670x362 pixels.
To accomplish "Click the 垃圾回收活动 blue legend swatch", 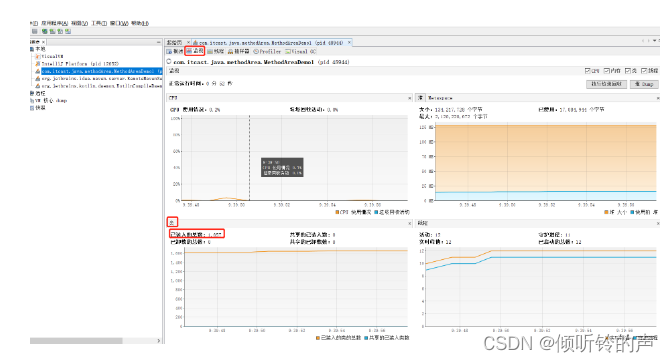I will tap(376, 212).
